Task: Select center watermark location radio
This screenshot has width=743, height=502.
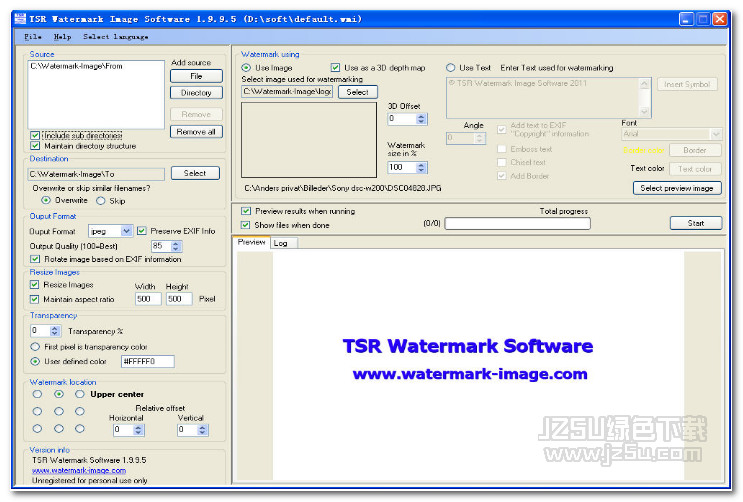Action: click(59, 411)
